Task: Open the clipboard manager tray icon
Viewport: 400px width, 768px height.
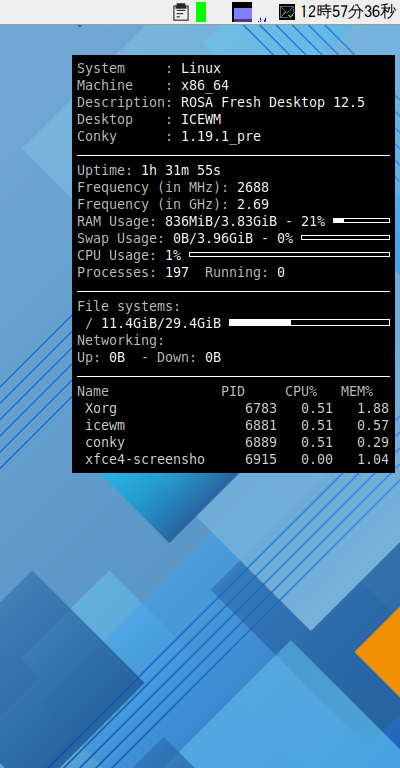Action: (181, 12)
